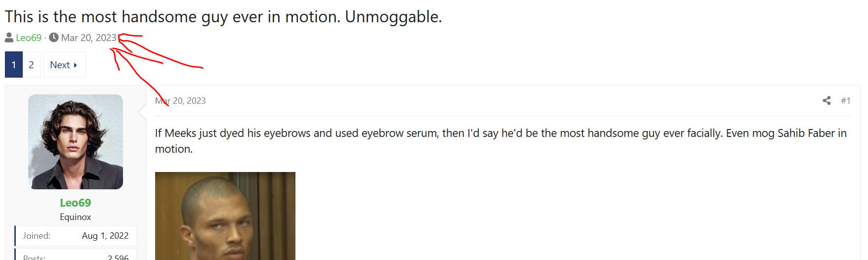868x260 pixels.
Task: Click the green Leo69 username below avatar
Action: (x=76, y=203)
